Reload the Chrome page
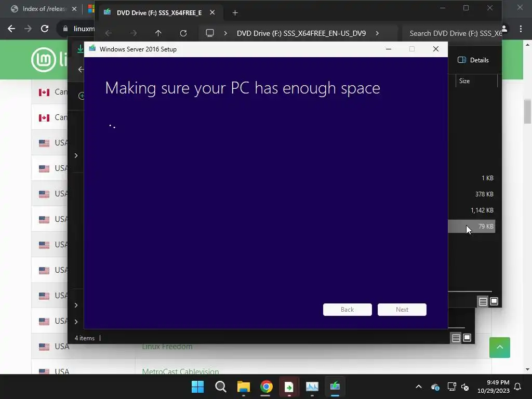532x399 pixels. pyautogui.click(x=45, y=29)
